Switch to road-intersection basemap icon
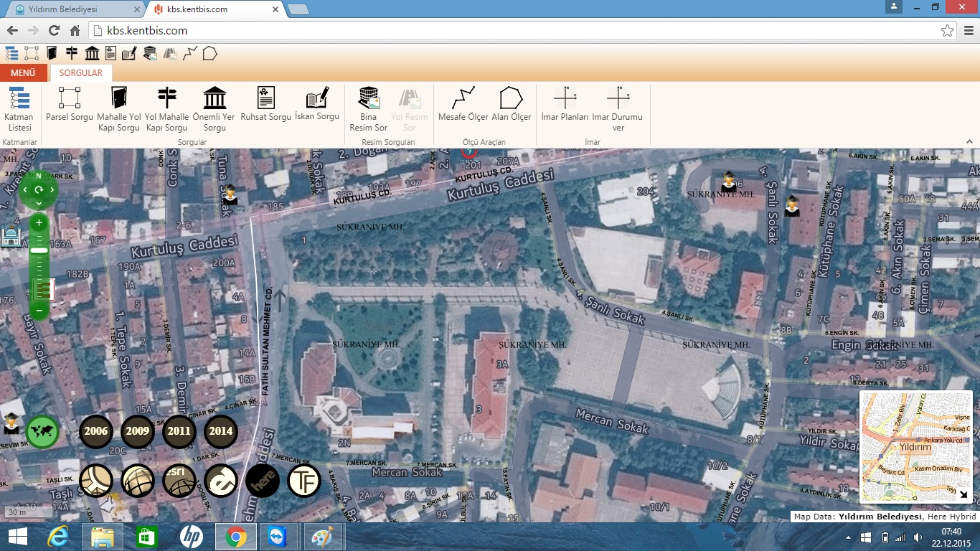The height and width of the screenshot is (551, 980). click(96, 481)
